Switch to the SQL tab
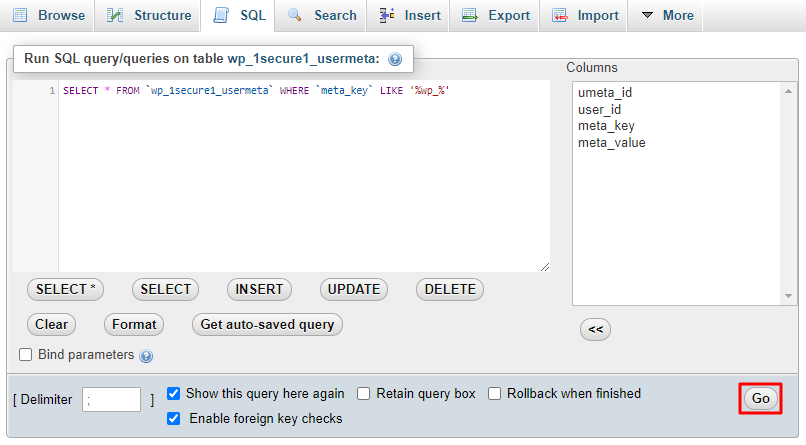This screenshot has height=445, width=806. 239,15
